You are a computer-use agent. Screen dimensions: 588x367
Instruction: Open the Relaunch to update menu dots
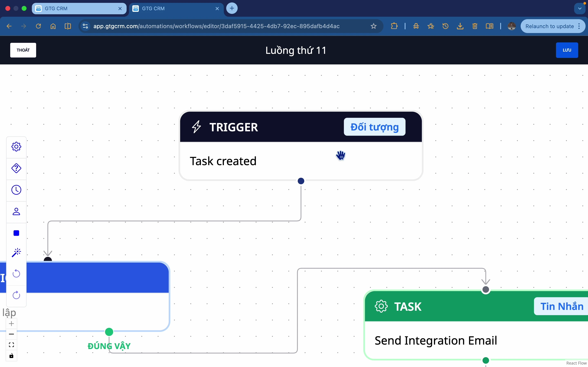[579, 26]
